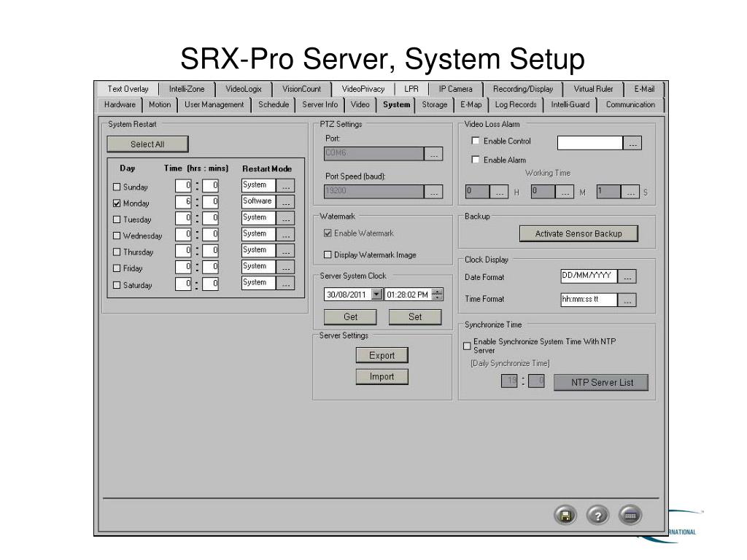Click Sunday minutes field
The width and height of the screenshot is (747, 560).
210,186
